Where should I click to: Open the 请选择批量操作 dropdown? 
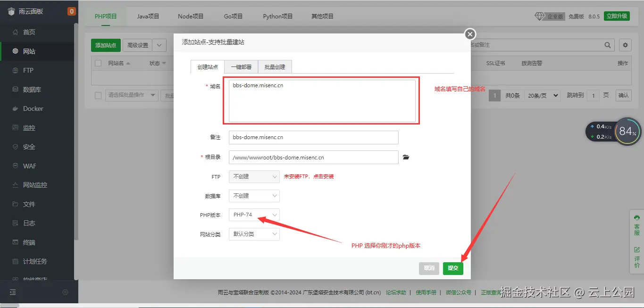point(132,95)
